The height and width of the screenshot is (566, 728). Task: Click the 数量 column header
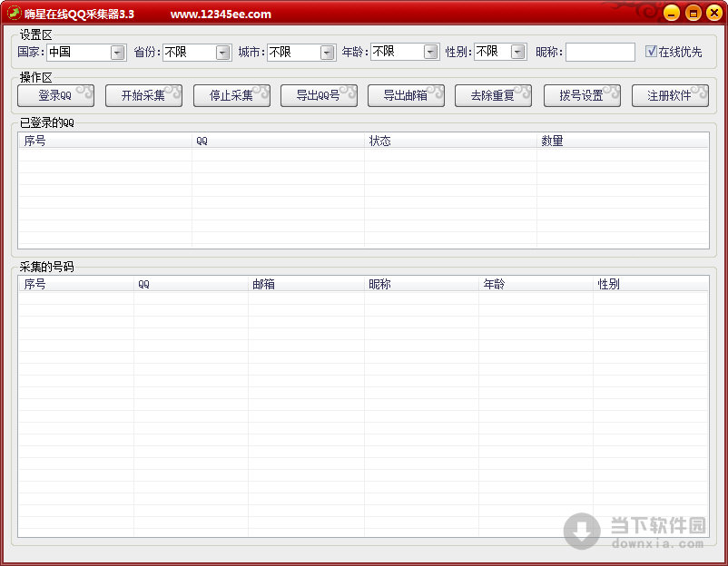(x=623, y=141)
